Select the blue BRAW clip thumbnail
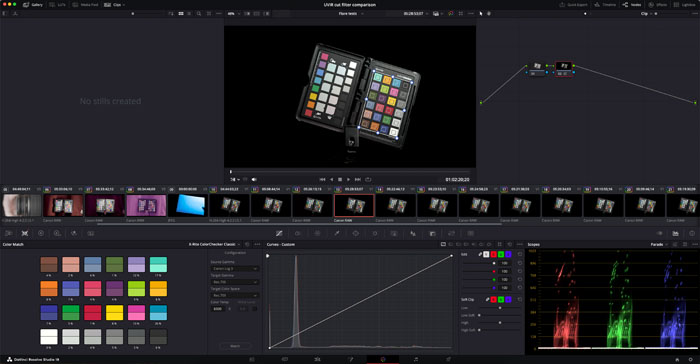700x364 pixels. 188,205
